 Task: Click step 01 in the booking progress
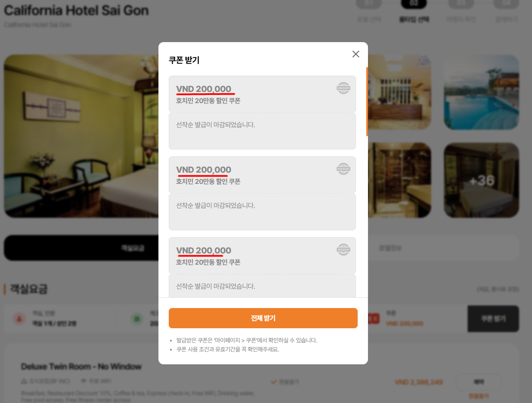pyautogui.click(x=368, y=4)
